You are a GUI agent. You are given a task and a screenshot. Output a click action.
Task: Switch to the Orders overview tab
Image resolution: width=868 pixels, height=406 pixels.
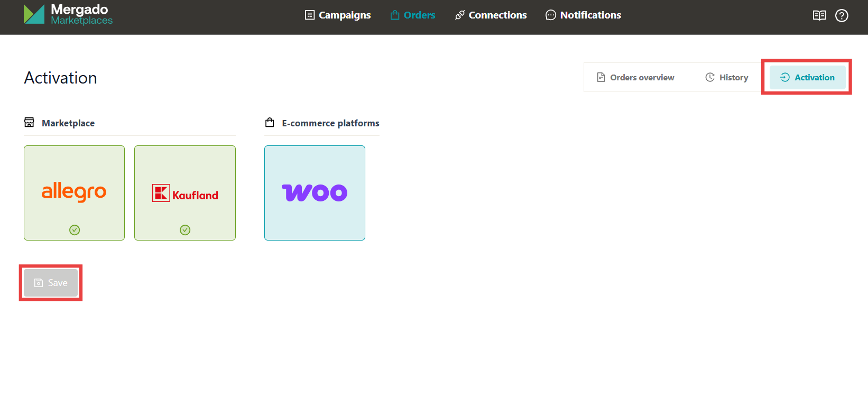click(x=636, y=78)
